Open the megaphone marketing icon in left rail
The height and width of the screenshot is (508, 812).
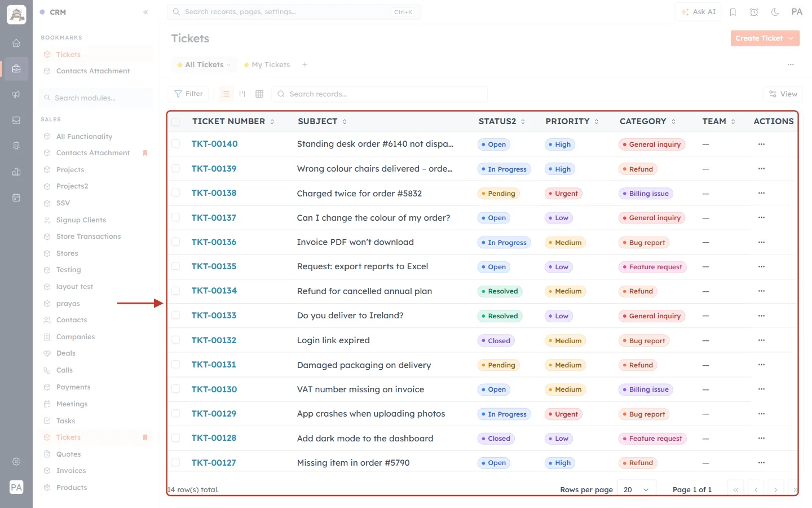[x=16, y=94]
